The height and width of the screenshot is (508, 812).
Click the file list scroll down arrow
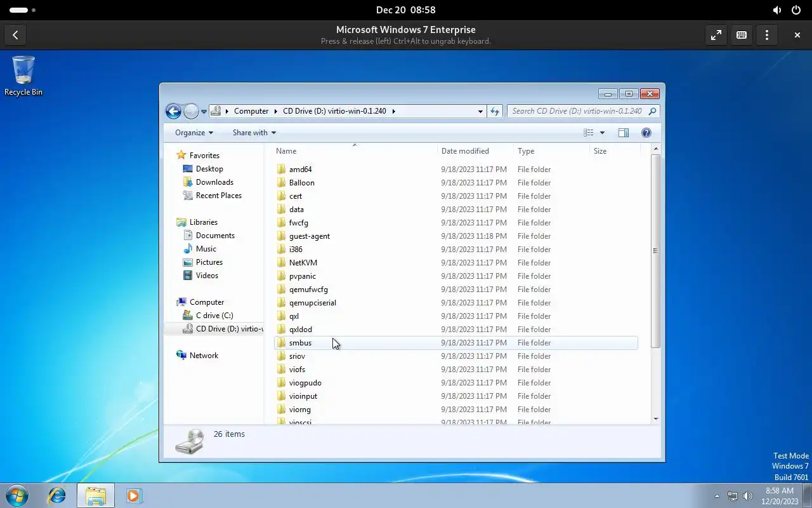(x=656, y=418)
